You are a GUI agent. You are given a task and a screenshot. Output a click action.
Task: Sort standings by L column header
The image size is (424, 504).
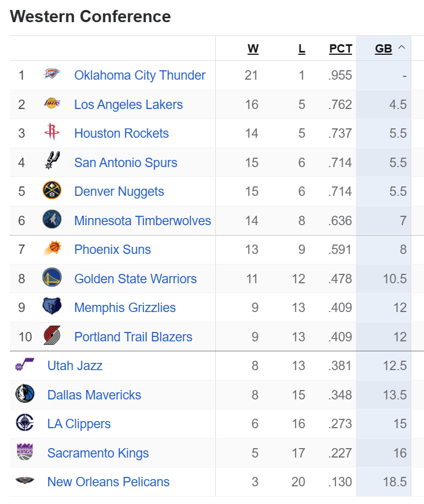pyautogui.click(x=302, y=49)
